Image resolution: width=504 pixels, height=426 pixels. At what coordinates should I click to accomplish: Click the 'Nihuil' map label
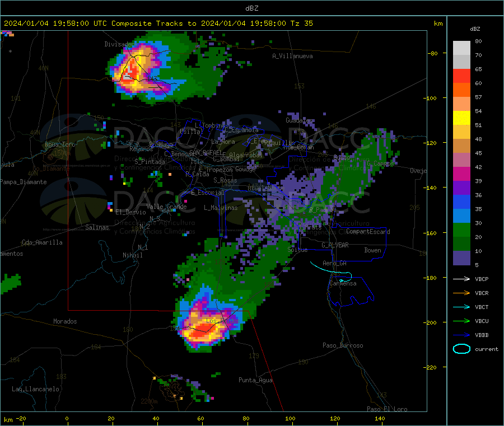[132, 255]
